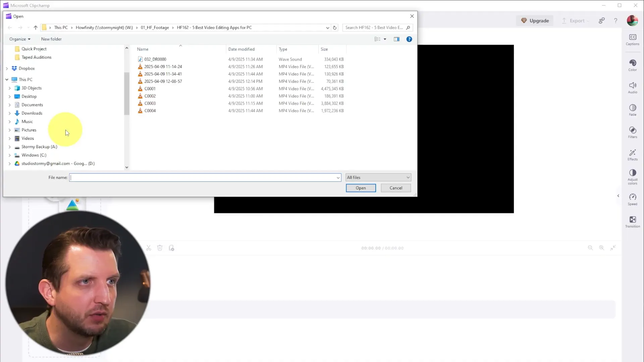The width and height of the screenshot is (644, 362).
Task: Open the Transition panel in Clipchamp sidebar
Action: click(632, 222)
